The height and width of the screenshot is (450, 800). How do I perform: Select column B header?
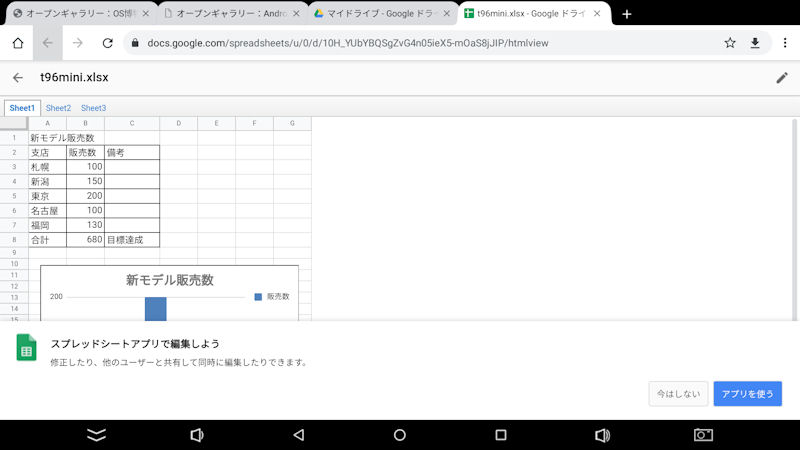pyautogui.click(x=85, y=123)
